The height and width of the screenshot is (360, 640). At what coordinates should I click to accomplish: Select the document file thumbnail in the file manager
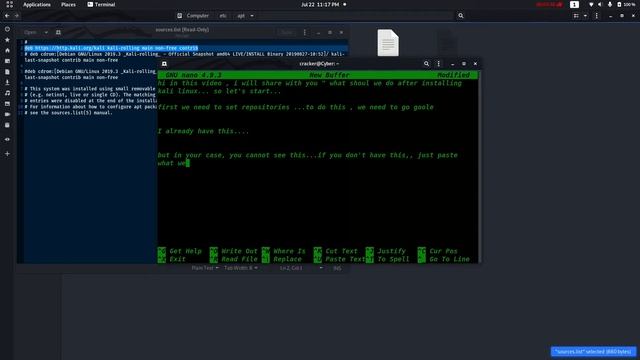pyautogui.click(x=388, y=42)
